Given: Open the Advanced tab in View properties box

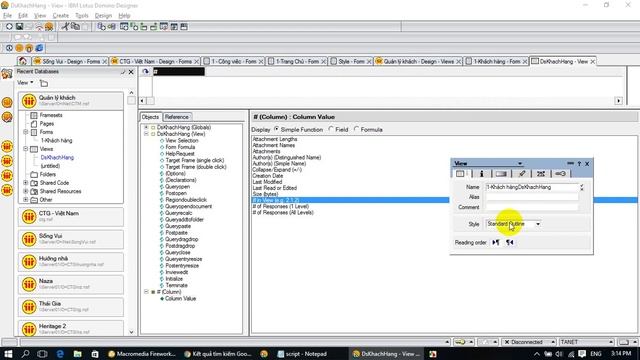Looking at the screenshot, I should [x=541, y=173].
